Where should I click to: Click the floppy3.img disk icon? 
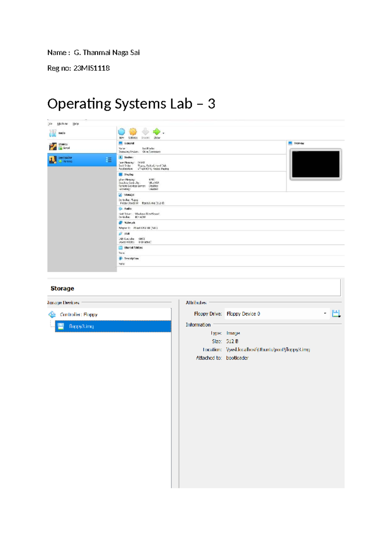(61, 326)
